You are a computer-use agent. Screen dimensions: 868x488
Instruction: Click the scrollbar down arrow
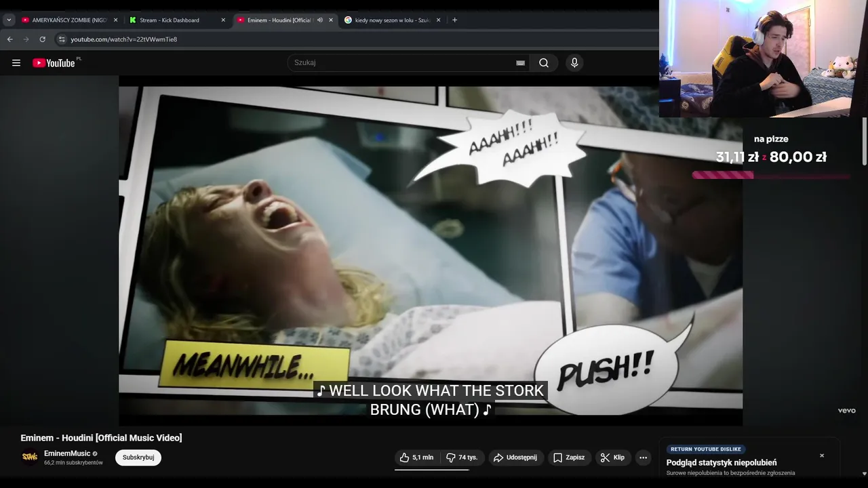coord(865,474)
